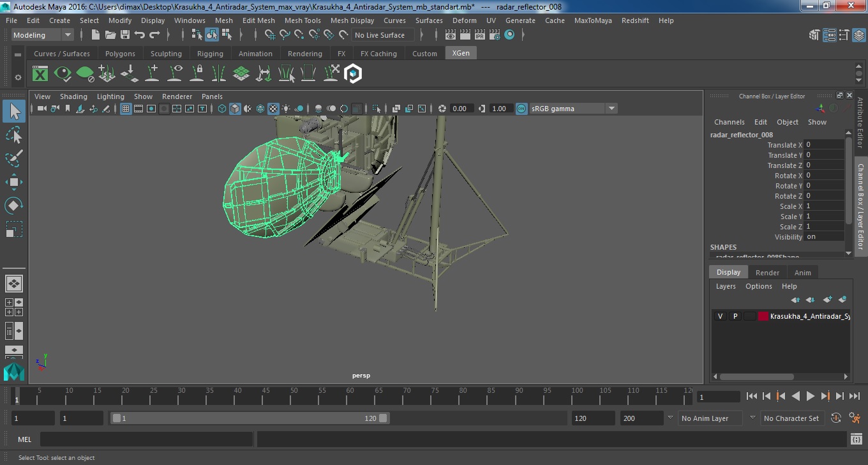Click the red layer color swatch
The image size is (868, 465).
pos(763,316)
